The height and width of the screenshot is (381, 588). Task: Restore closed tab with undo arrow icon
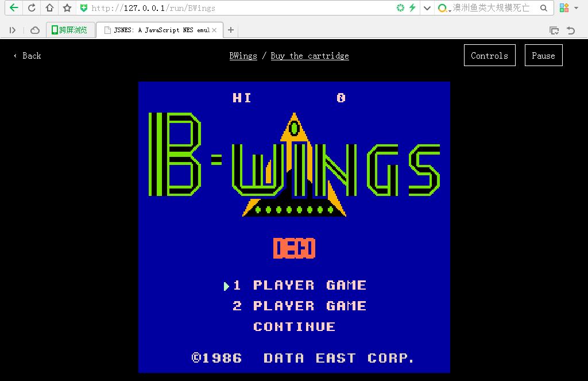[x=571, y=30]
